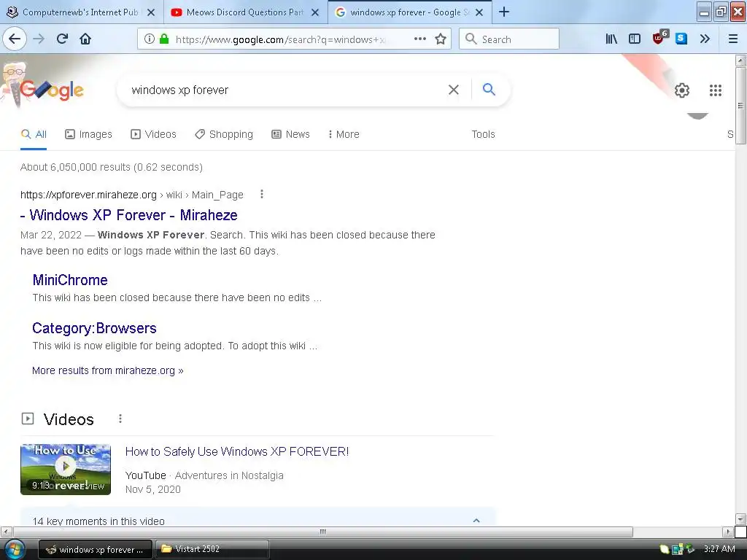The height and width of the screenshot is (560, 747).
Task: Open the Library toolbar icon
Action: [x=611, y=39]
